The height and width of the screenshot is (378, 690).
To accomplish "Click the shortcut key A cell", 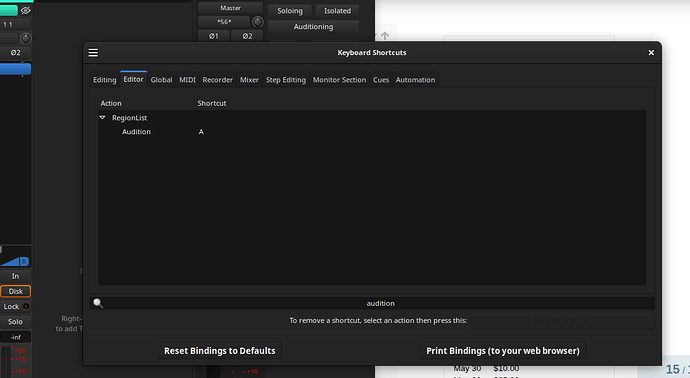I will pyautogui.click(x=201, y=132).
